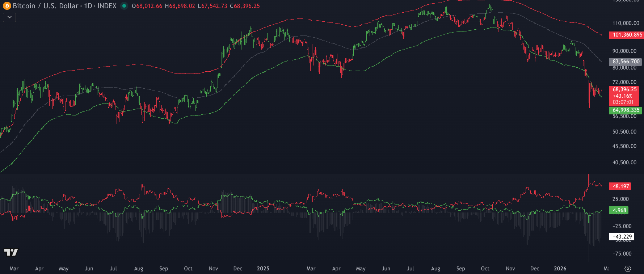Screen dimensions: 644x274
Task: Click the 40,500.00 price axis label
Action: pos(624,163)
